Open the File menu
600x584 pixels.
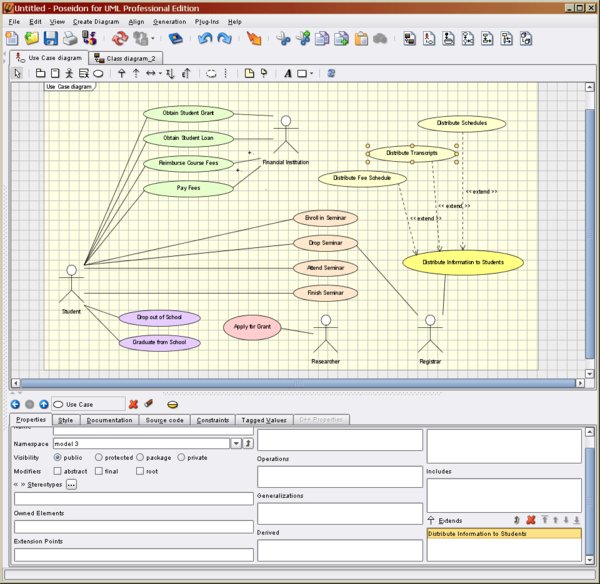[14, 22]
